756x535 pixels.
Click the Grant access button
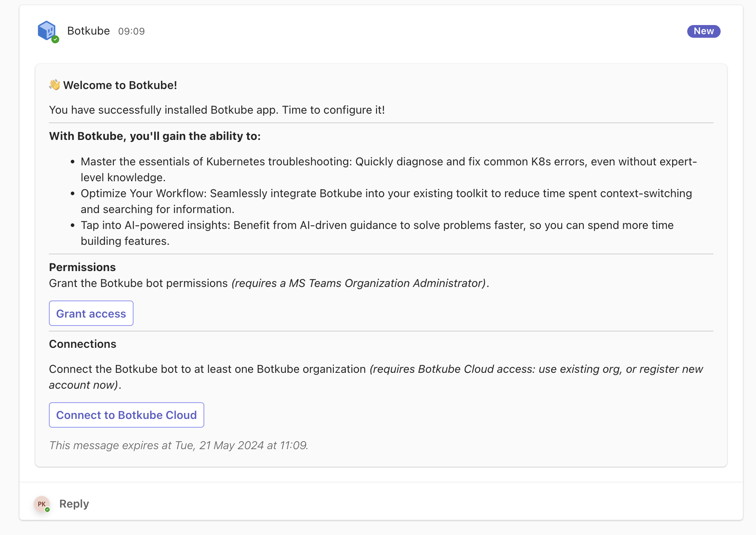pyautogui.click(x=91, y=313)
